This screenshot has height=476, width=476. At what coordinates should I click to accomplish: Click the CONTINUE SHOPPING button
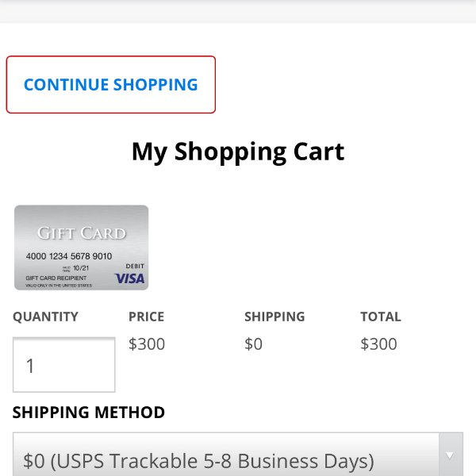pyautogui.click(x=111, y=84)
